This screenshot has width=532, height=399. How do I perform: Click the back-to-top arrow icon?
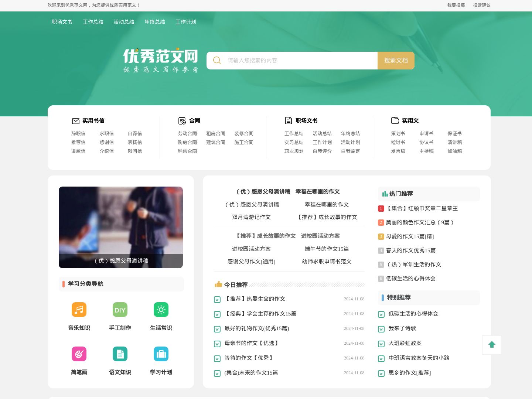pos(492,345)
